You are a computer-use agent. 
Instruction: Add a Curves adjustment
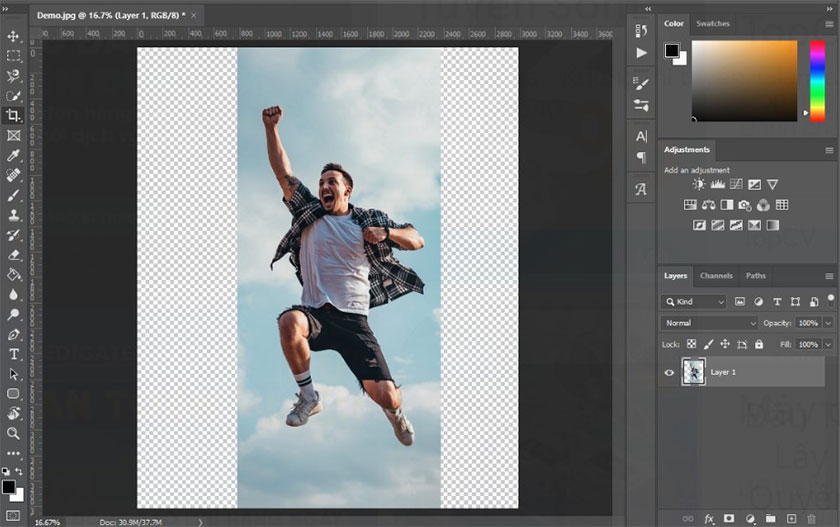(736, 184)
